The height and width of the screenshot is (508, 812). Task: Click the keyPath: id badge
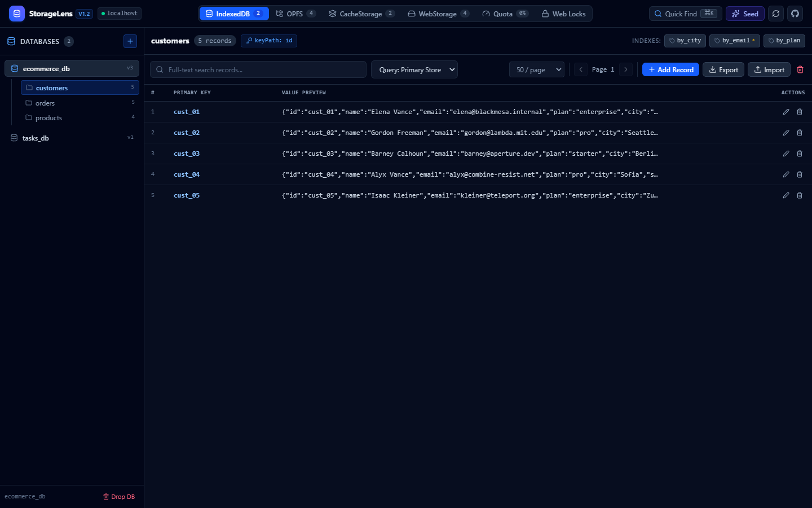click(269, 41)
